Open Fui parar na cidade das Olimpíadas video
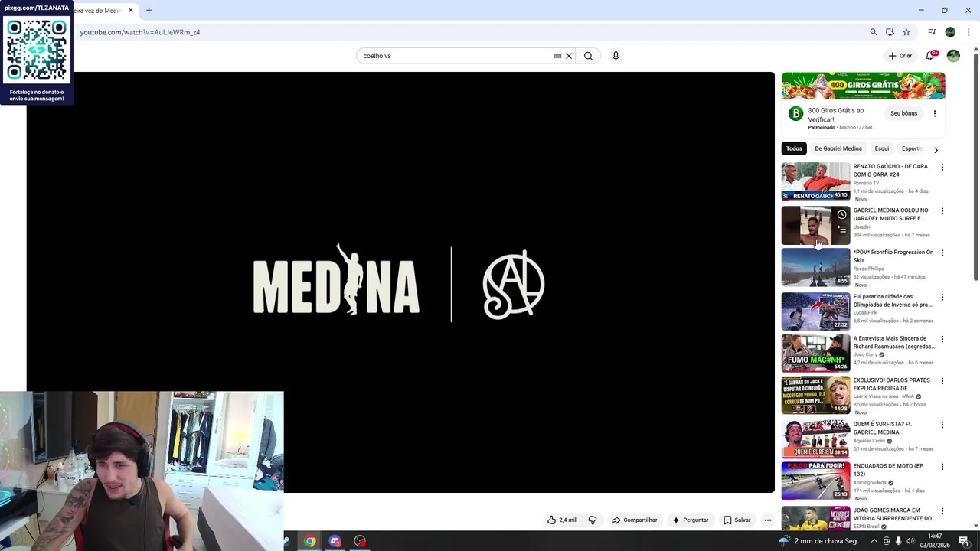This screenshot has width=980, height=551. pyautogui.click(x=815, y=311)
